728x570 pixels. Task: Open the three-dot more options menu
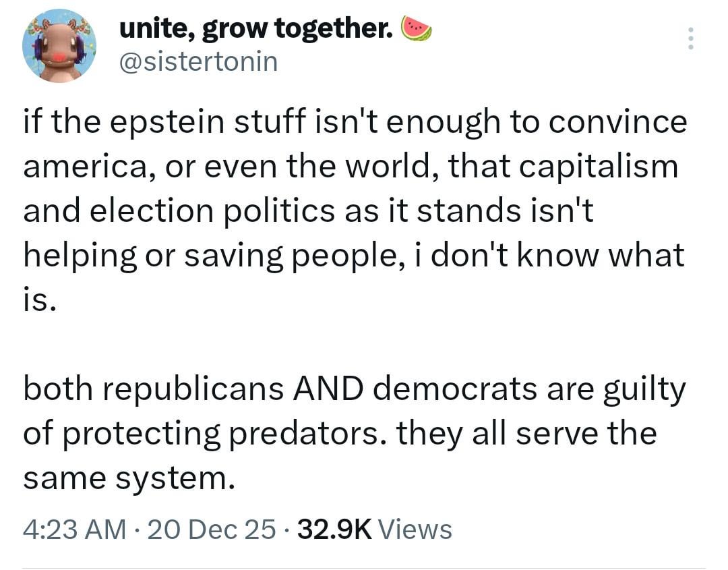[690, 38]
